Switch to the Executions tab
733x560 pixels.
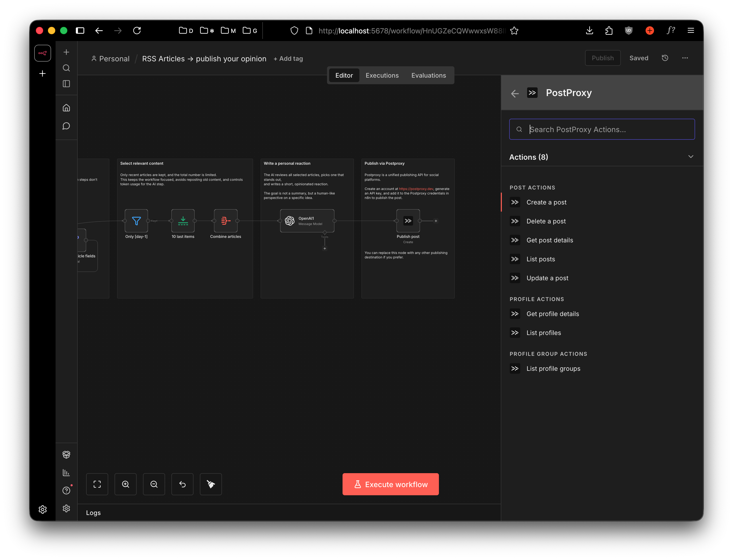[382, 75]
